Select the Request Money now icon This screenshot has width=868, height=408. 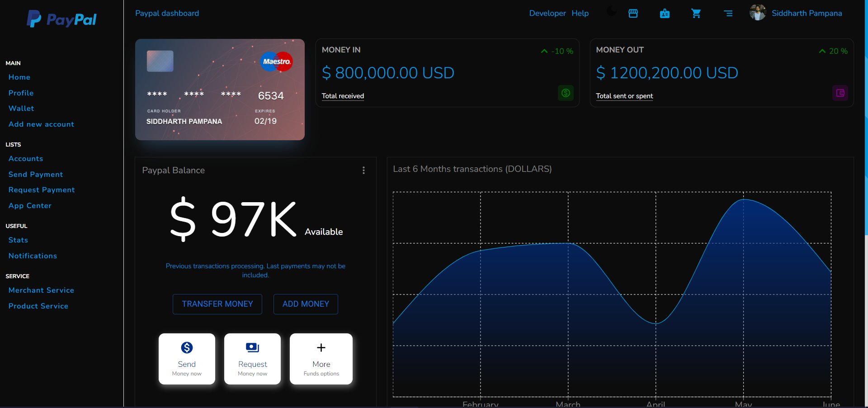click(252, 347)
